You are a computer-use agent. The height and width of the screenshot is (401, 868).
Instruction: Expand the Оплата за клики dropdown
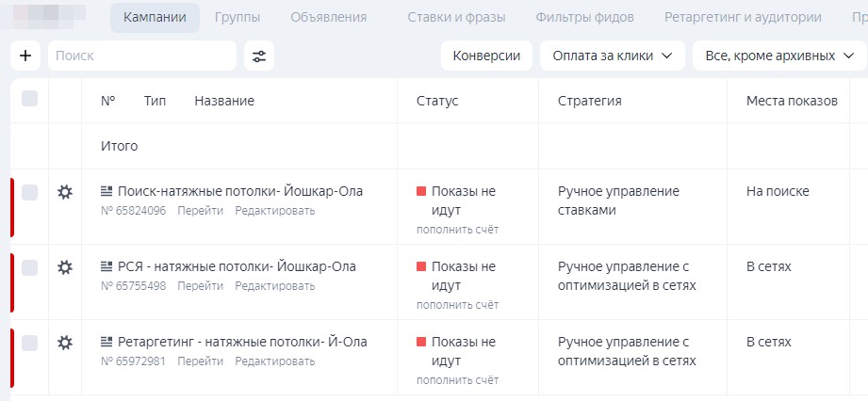pos(613,56)
